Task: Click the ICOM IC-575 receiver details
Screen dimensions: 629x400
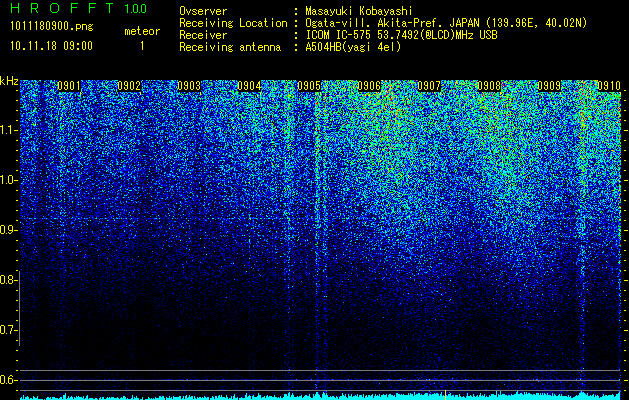Action: click(401, 35)
